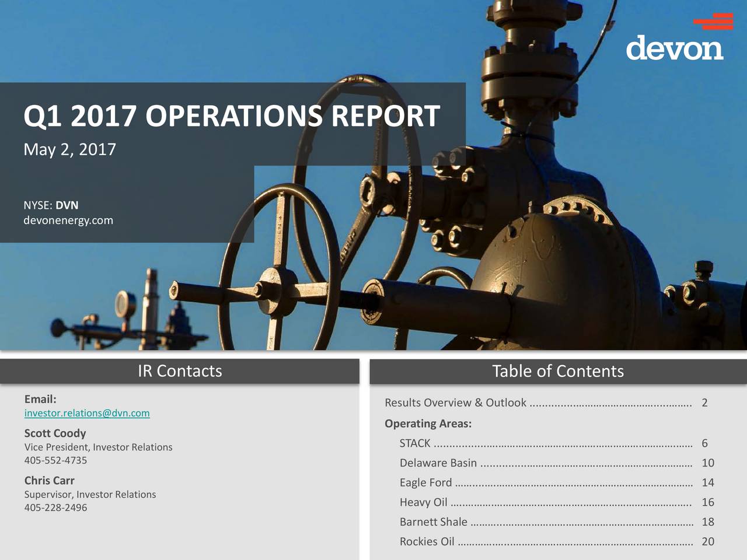Viewport: 747px width, 560px height.
Task: Click the Table of Contents header
Action: click(x=558, y=371)
